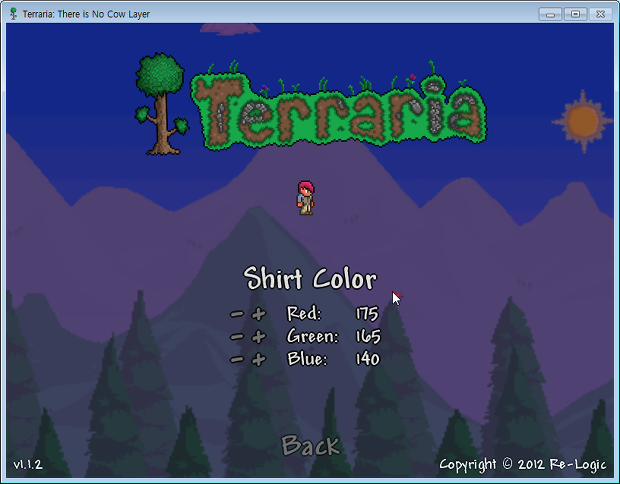
Task: Click the Blue: label
Action: 307,359
